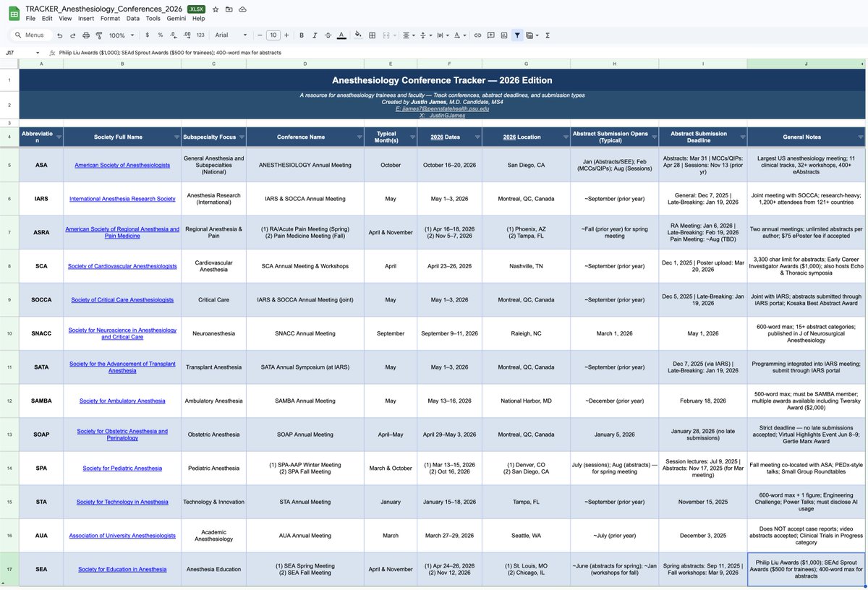Open the move to folder icon
Image resolution: width=868 pixels, height=590 pixels.
[229, 9]
